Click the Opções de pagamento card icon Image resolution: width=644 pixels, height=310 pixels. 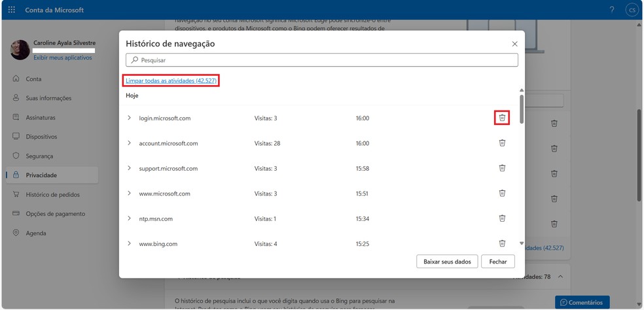click(16, 213)
